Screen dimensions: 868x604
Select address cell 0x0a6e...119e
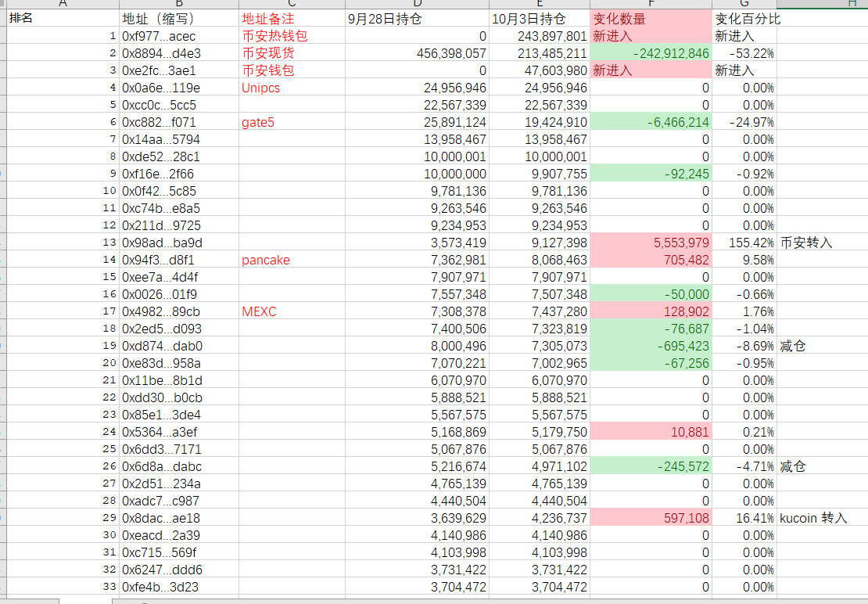179,88
